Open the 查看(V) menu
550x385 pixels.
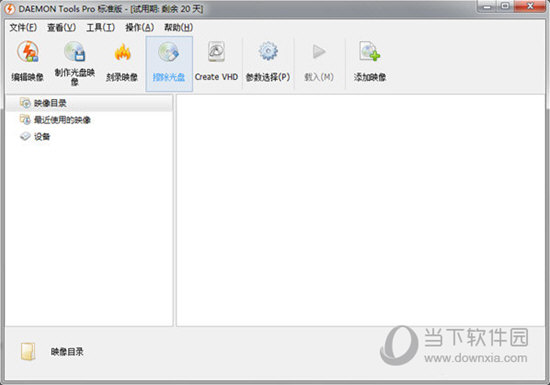(x=61, y=27)
